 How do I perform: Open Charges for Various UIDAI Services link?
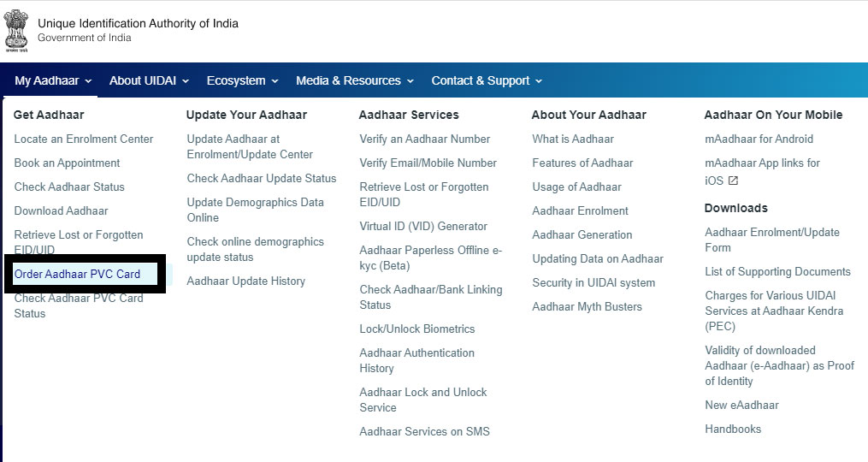coord(774,311)
